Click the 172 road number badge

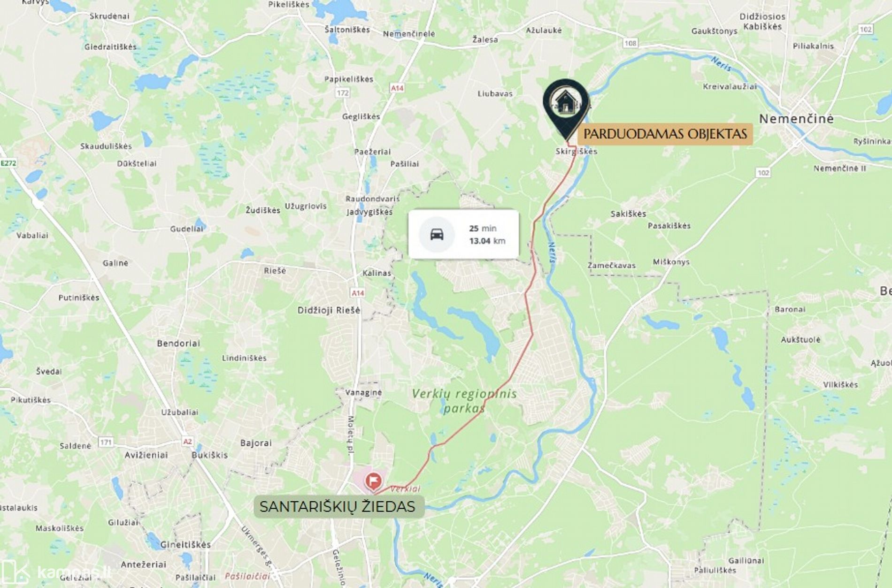pos(343,92)
